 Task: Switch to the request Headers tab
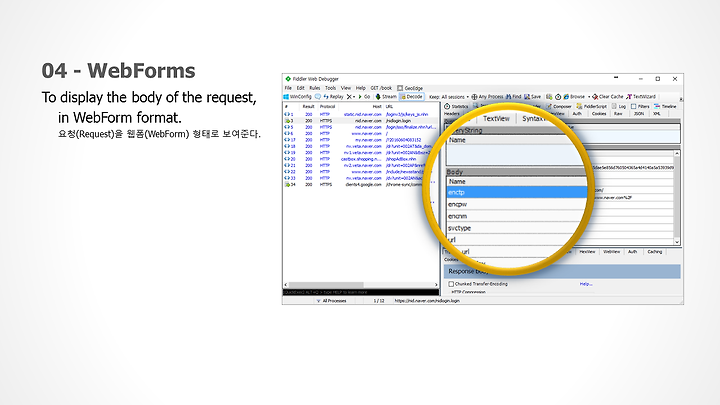[x=451, y=113]
